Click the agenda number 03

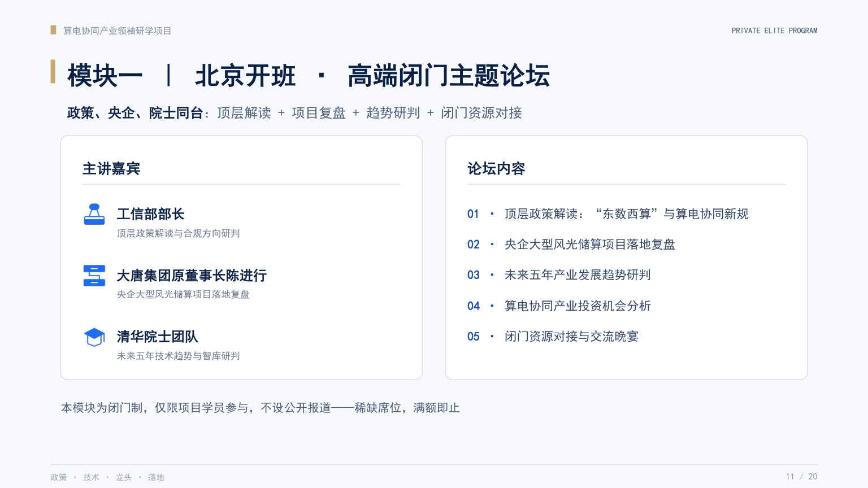point(473,275)
